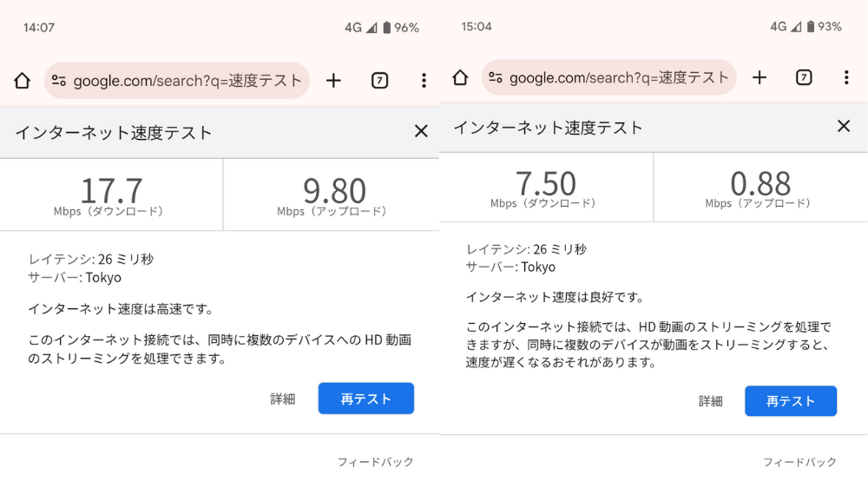Close the speed test panel on the right
Image resolution: width=868 pixels, height=488 pixels.
pos(844,126)
